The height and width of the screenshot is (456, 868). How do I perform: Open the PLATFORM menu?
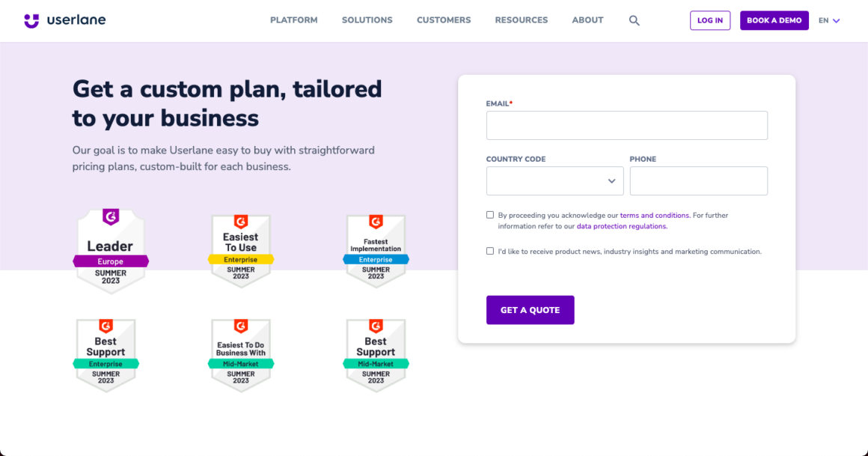[x=293, y=20]
